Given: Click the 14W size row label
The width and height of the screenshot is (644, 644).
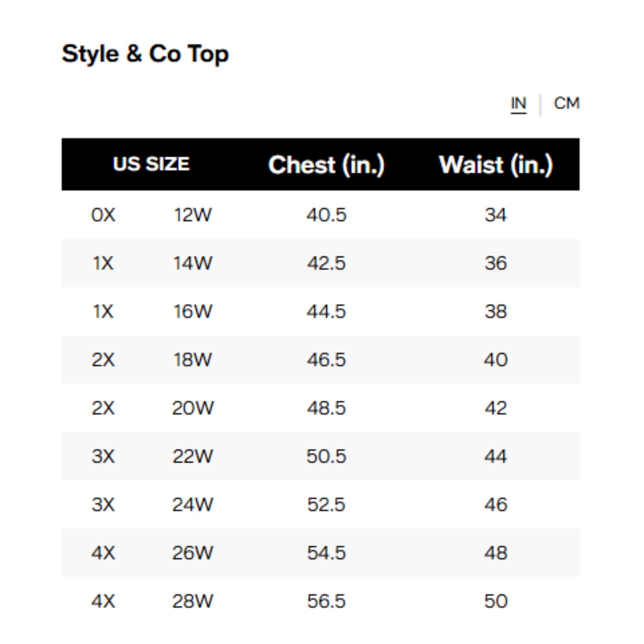Looking at the screenshot, I should click(193, 263).
